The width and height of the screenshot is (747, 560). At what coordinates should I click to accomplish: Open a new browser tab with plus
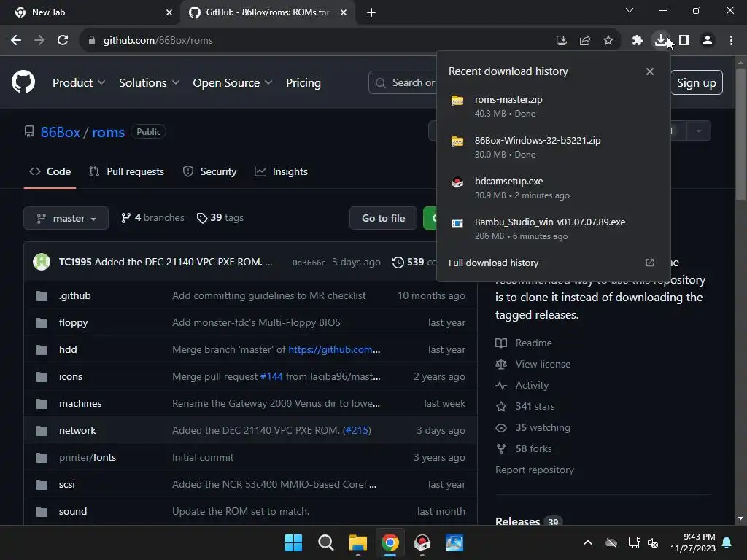[x=371, y=12]
